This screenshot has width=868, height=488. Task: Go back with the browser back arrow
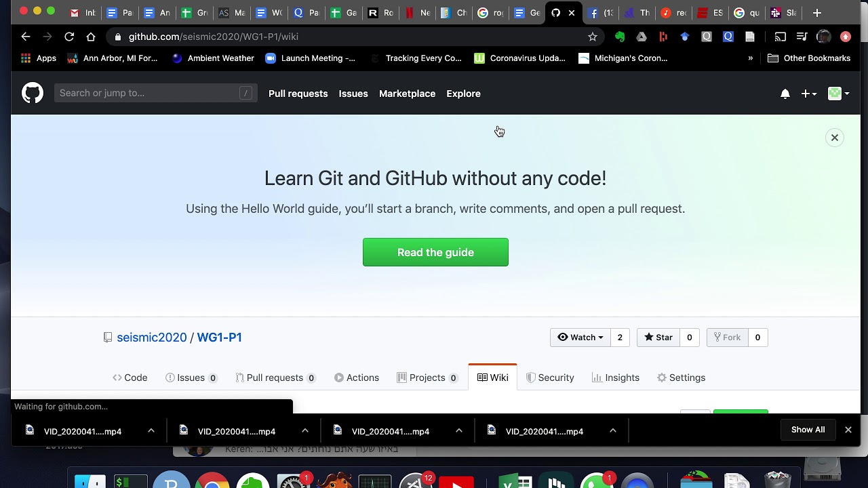pyautogui.click(x=26, y=37)
